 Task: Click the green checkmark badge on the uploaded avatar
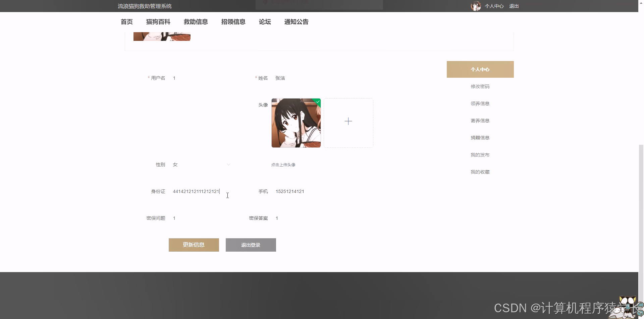click(317, 102)
